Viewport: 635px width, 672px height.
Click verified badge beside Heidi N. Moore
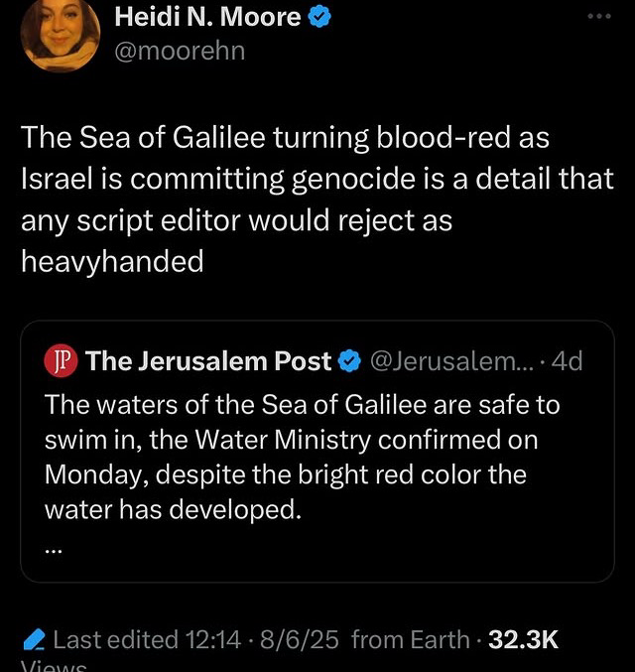click(x=319, y=16)
